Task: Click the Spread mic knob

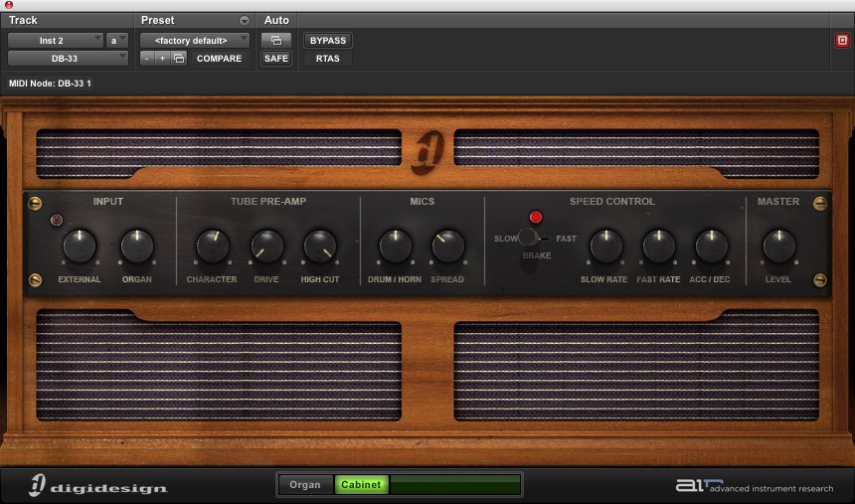Action: point(447,246)
